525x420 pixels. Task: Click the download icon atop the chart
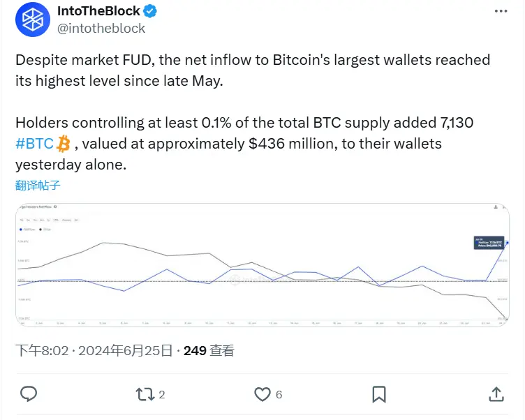click(x=496, y=208)
